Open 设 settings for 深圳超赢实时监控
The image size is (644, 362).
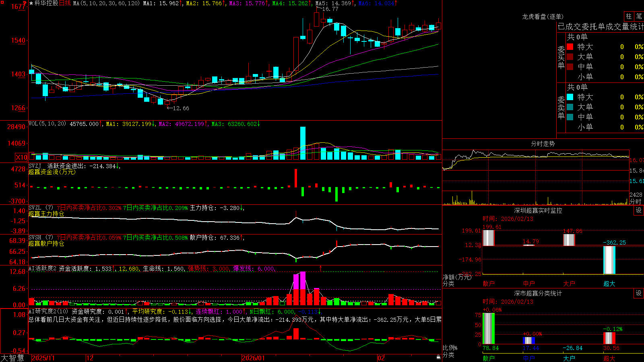pyautogui.click(x=639, y=210)
